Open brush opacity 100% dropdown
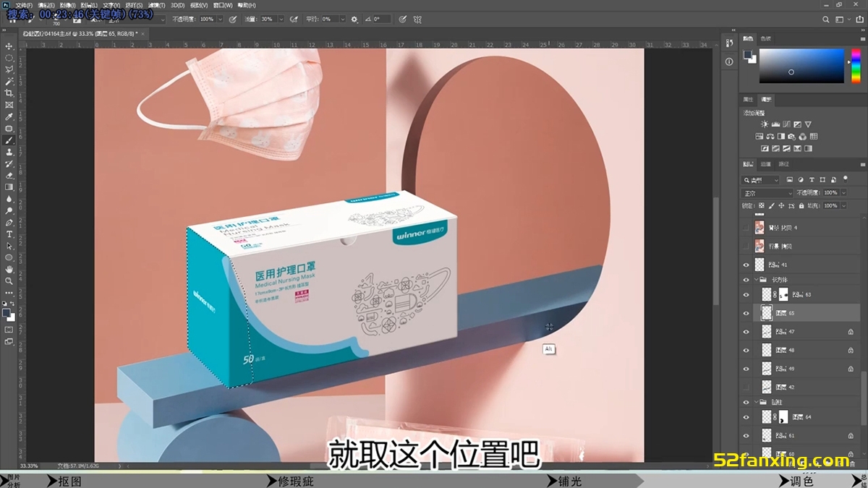Image resolution: width=868 pixels, height=488 pixels. 219,19
